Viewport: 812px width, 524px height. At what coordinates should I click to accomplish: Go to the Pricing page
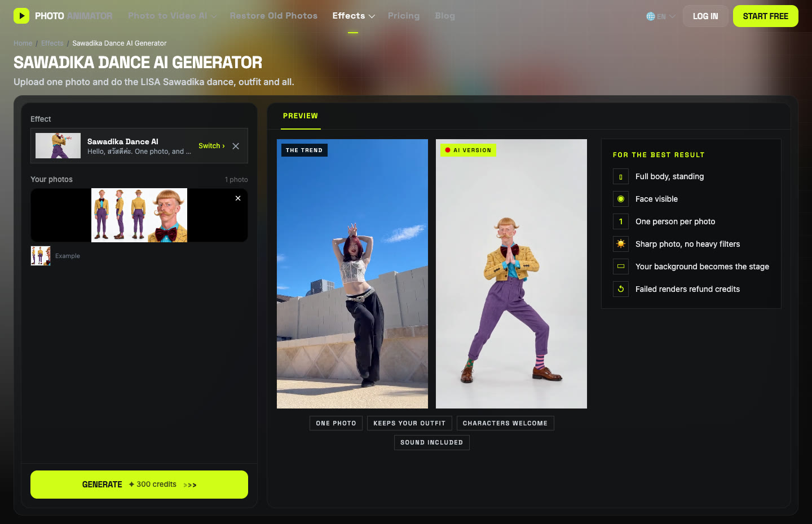click(x=404, y=16)
